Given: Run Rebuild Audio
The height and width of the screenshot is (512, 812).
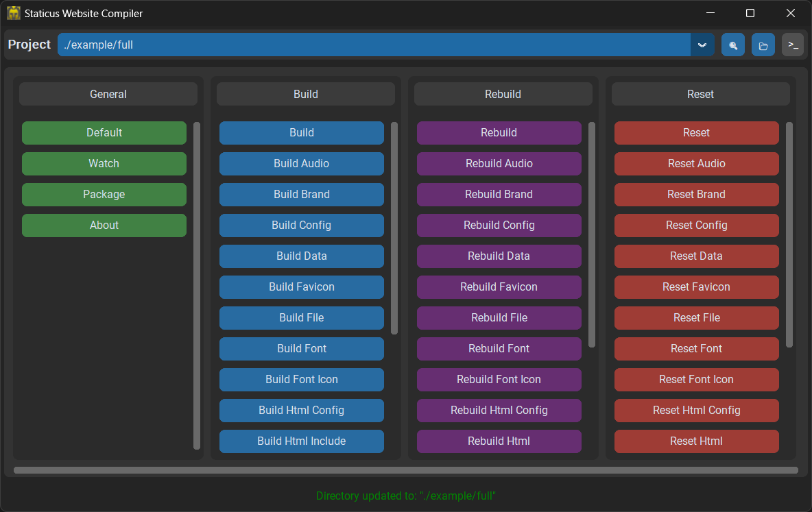Looking at the screenshot, I should (499, 164).
